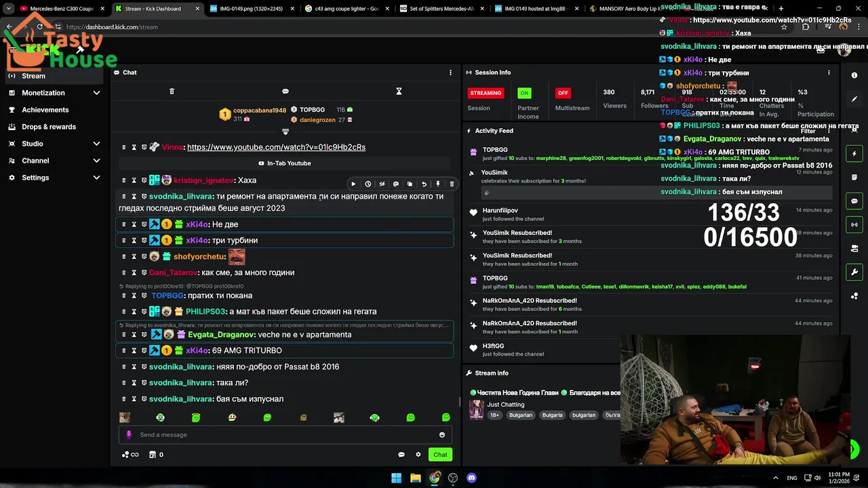Click the wrench tool icon in right toolbar
Viewport: 868px width, 488px height.
click(x=854, y=272)
